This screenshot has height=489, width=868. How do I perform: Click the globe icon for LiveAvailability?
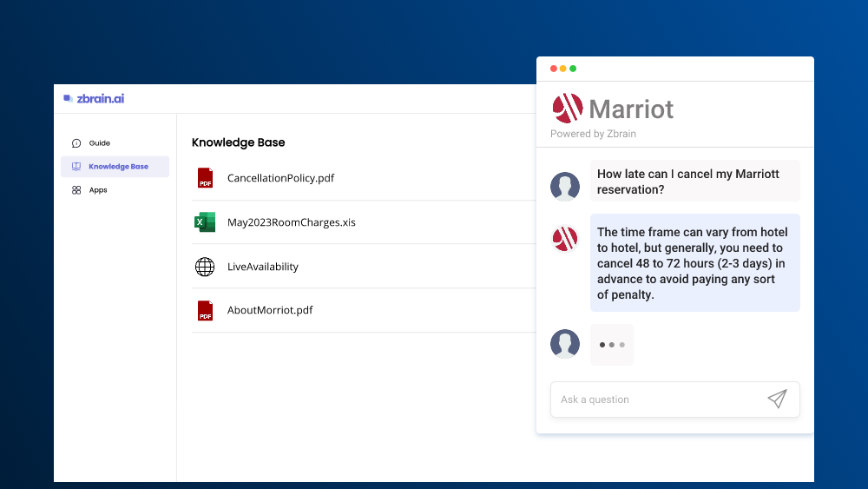pos(205,267)
